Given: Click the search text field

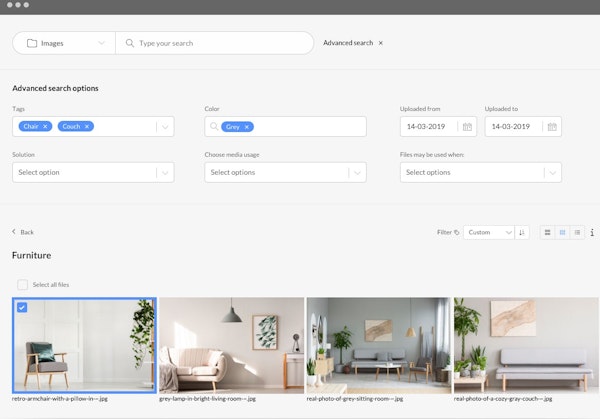Looking at the screenshot, I should point(220,43).
